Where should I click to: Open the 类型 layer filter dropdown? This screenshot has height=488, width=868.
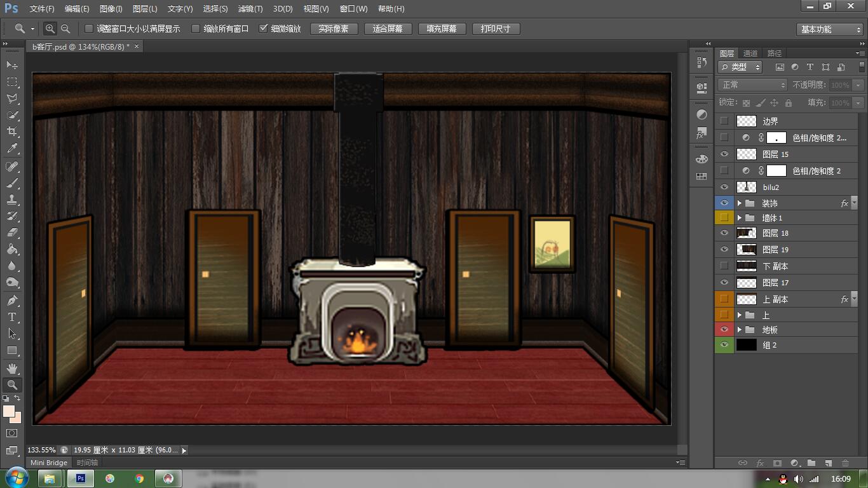[x=740, y=67]
